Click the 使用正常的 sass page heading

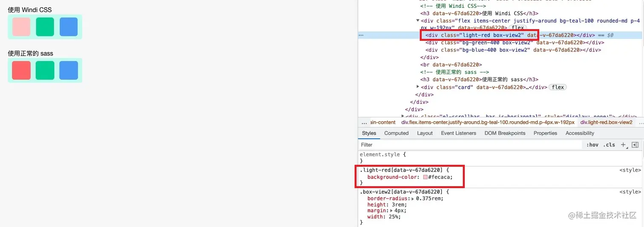tap(31, 53)
